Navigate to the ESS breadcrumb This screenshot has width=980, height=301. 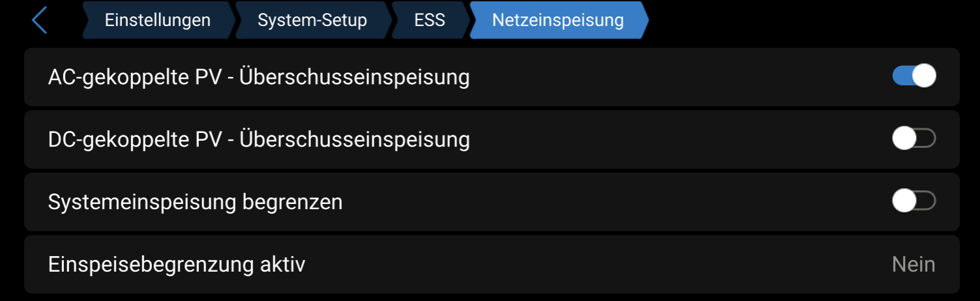[429, 20]
